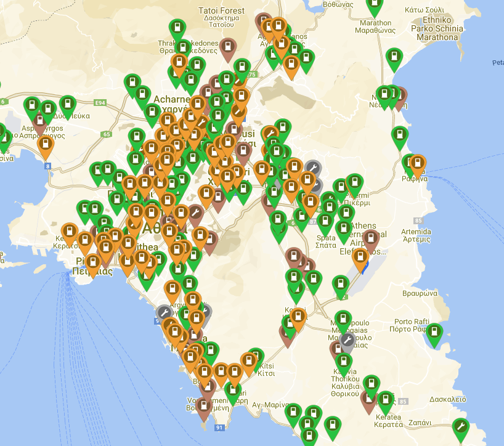Click the Δασκαλειό place label
504x446 pixels.
(x=448, y=399)
